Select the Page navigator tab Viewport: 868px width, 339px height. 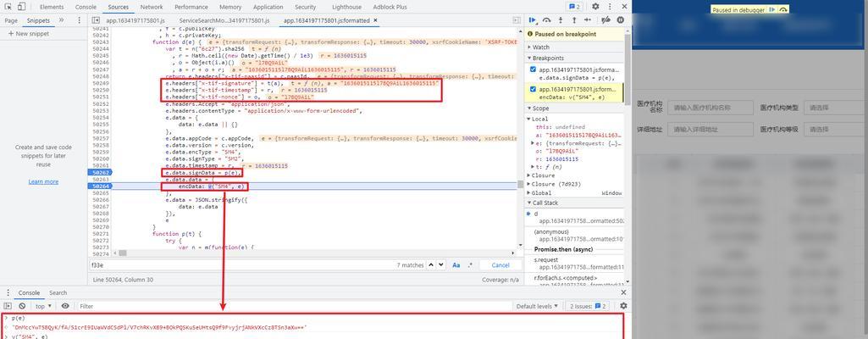coord(11,20)
